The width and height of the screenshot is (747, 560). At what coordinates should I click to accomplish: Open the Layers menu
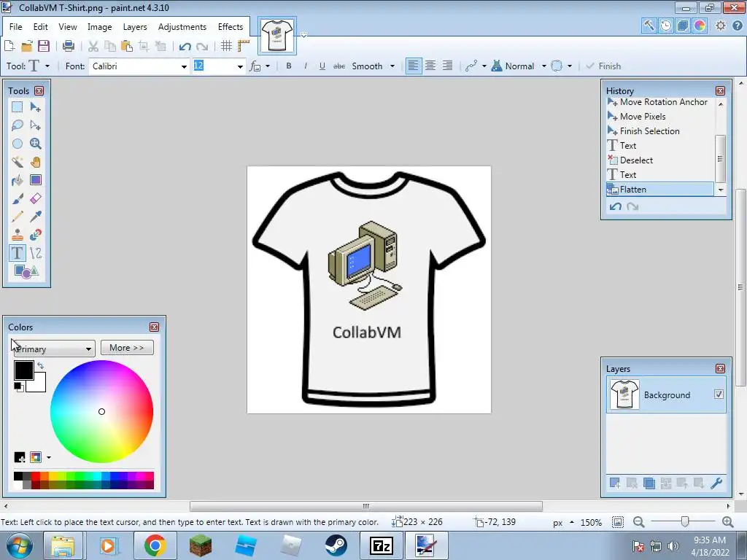pyautogui.click(x=135, y=27)
